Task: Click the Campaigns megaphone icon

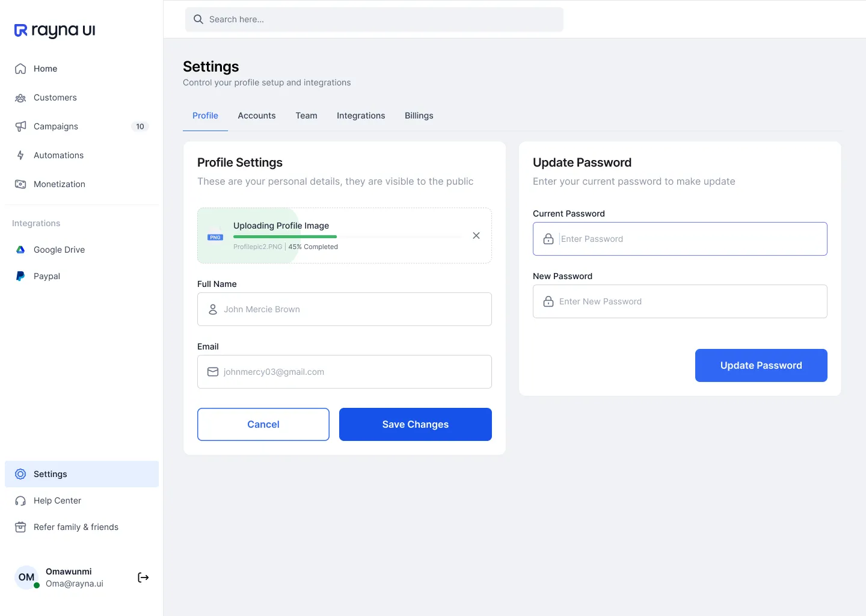Action: pos(20,126)
